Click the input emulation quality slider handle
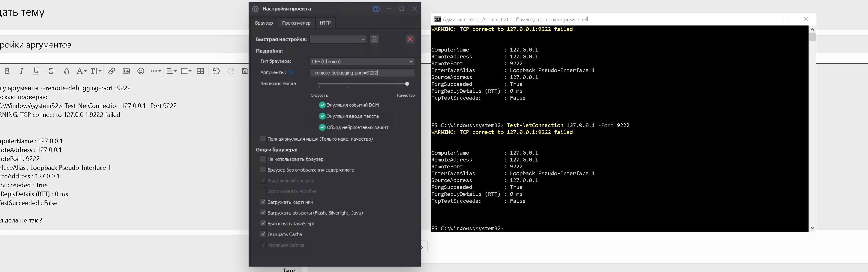 [x=407, y=84]
